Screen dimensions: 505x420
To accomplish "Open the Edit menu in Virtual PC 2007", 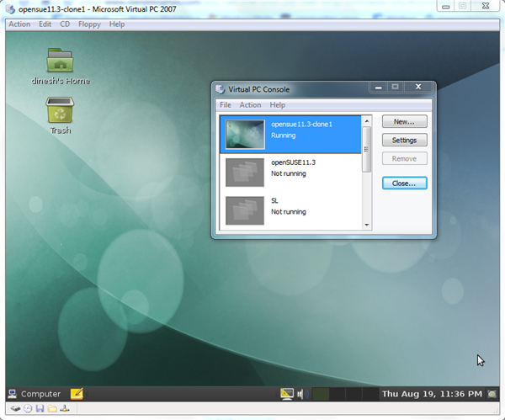I will pyautogui.click(x=45, y=24).
